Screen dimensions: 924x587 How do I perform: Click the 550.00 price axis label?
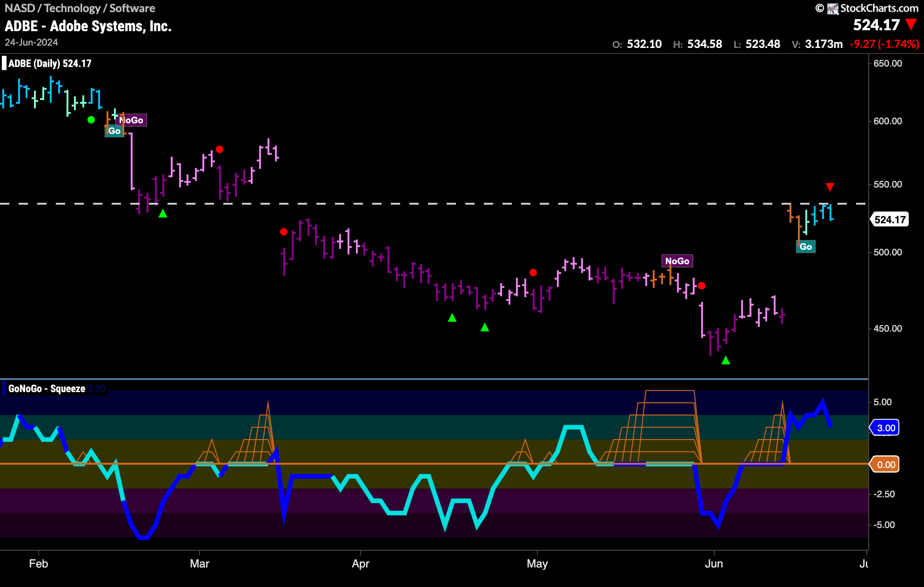pyautogui.click(x=888, y=184)
